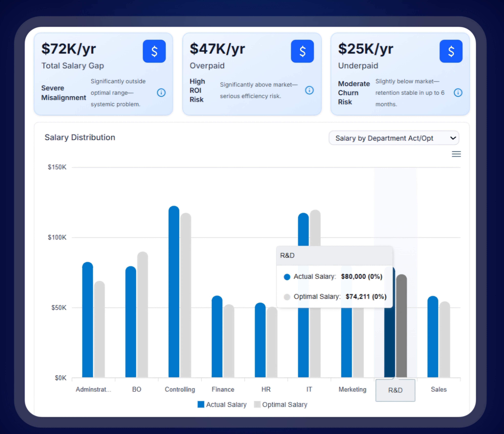Click dollar icon on Underpaid card
Viewport: 504px width, 434px height.
point(451,51)
